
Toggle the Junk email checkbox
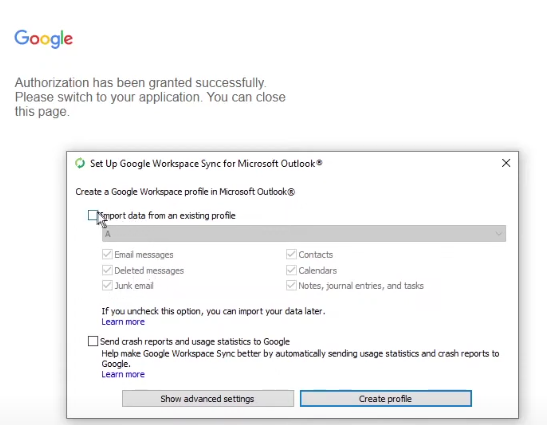pos(107,285)
